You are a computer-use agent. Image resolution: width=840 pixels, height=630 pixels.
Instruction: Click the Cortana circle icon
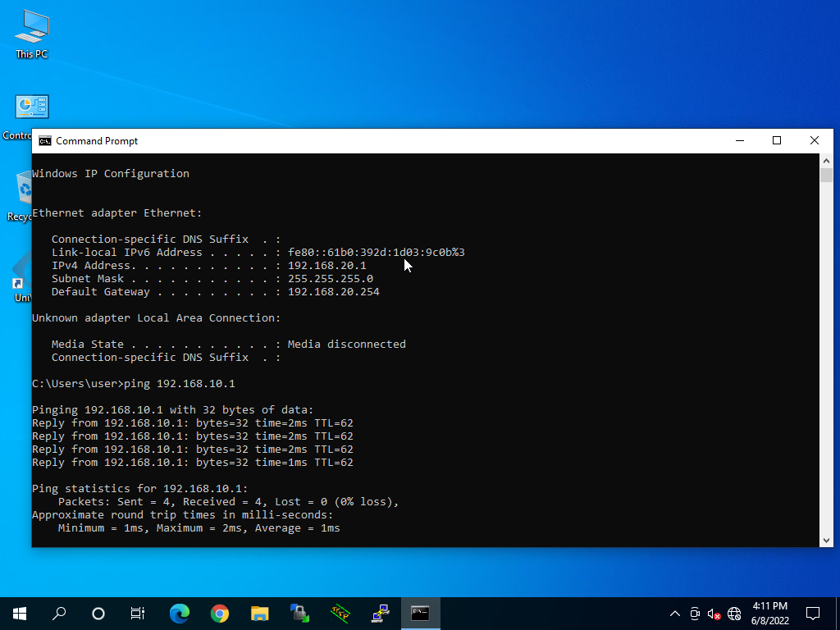pos(98,613)
